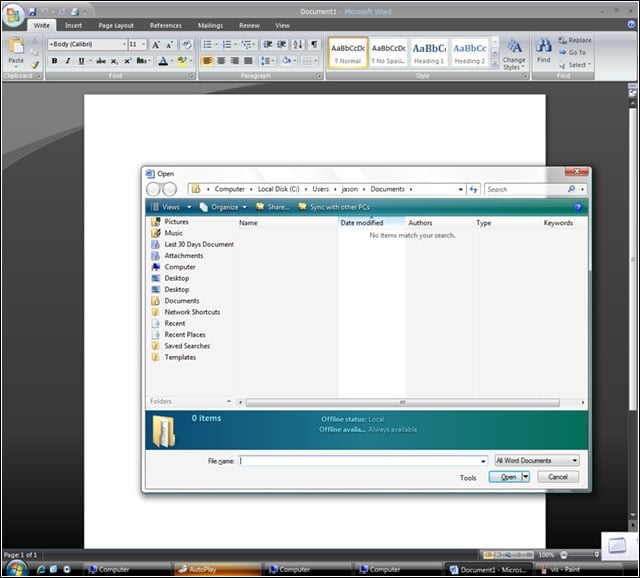Click the Save icon in quick access toolbar
640x578 pixels.
[32, 12]
